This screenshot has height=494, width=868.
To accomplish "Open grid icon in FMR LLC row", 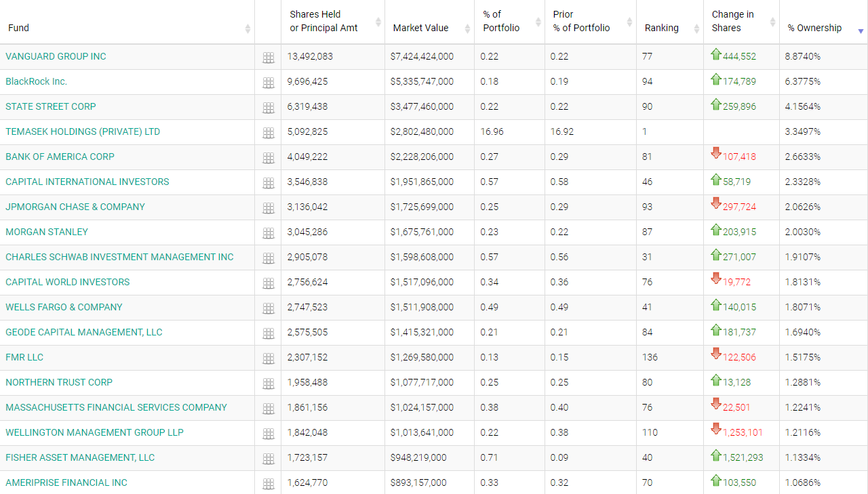I will tap(269, 358).
